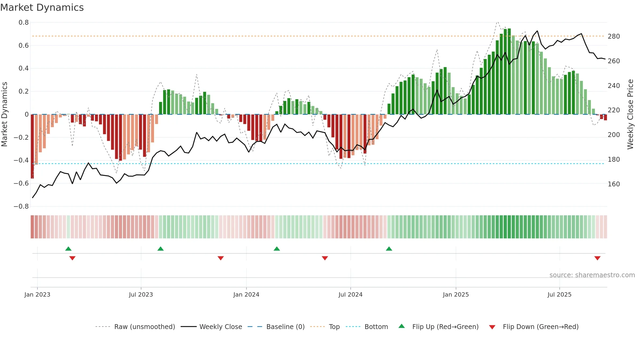Click the Jul 2024 x-axis label
The width and height of the screenshot is (644, 362).
click(350, 294)
